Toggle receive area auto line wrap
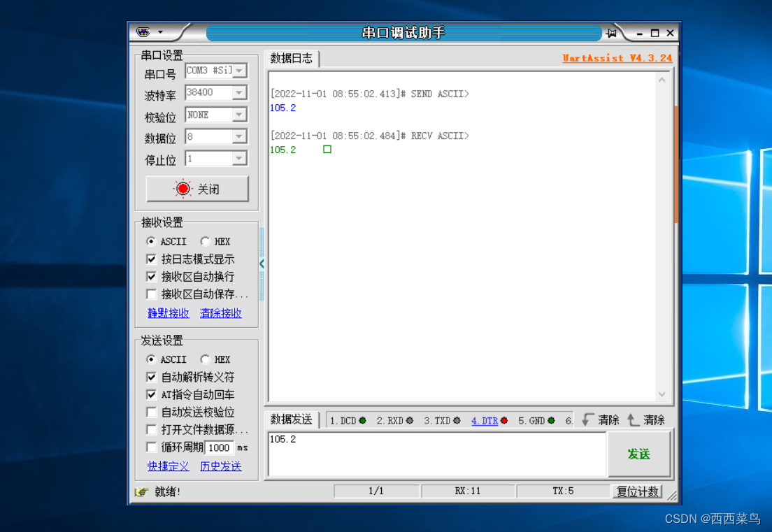The width and height of the screenshot is (772, 532). 151,277
